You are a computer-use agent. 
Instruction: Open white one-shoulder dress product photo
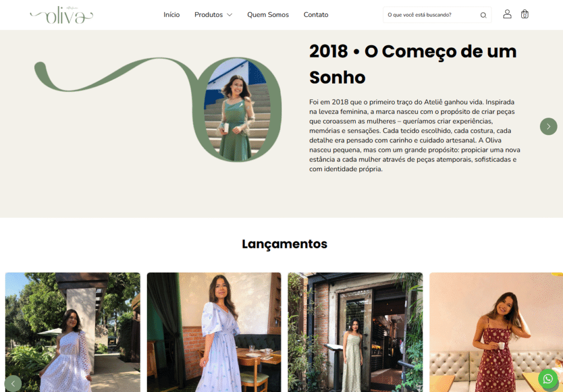[x=73, y=332]
